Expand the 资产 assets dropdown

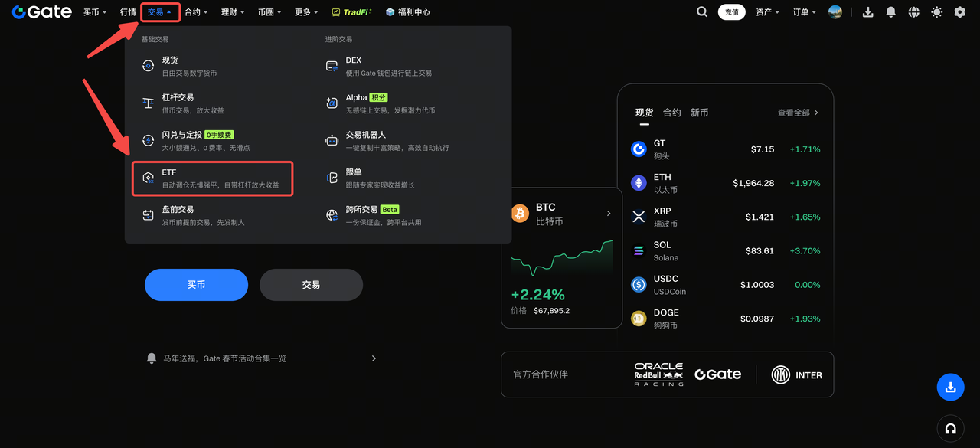coord(767,12)
